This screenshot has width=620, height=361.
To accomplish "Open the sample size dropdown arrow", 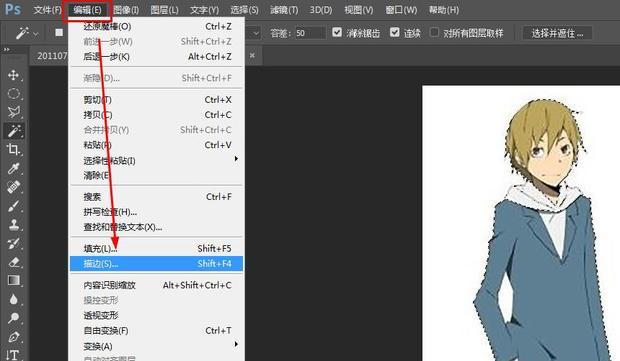I will click(x=255, y=33).
